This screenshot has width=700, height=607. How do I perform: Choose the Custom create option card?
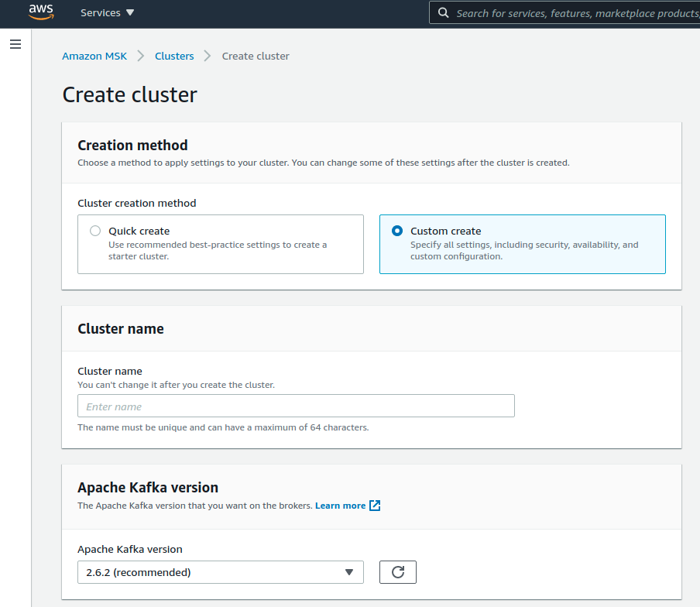pyautogui.click(x=523, y=245)
